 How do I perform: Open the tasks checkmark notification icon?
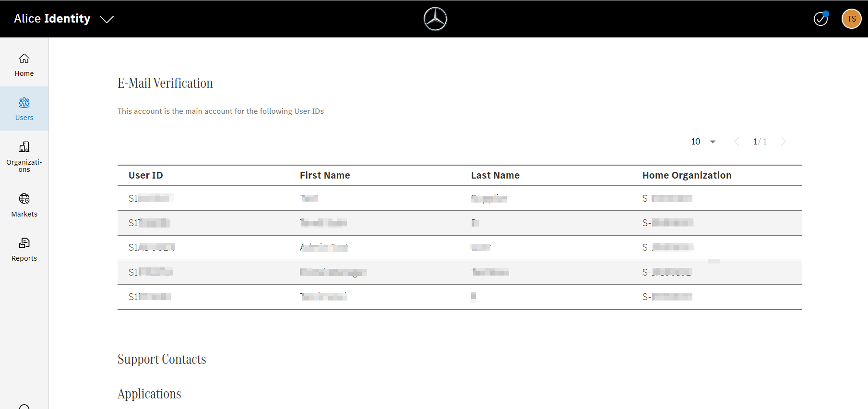tap(821, 19)
